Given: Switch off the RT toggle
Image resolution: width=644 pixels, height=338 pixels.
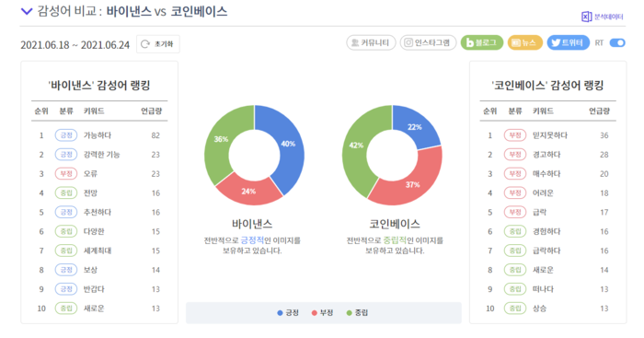Looking at the screenshot, I should tap(617, 42).
